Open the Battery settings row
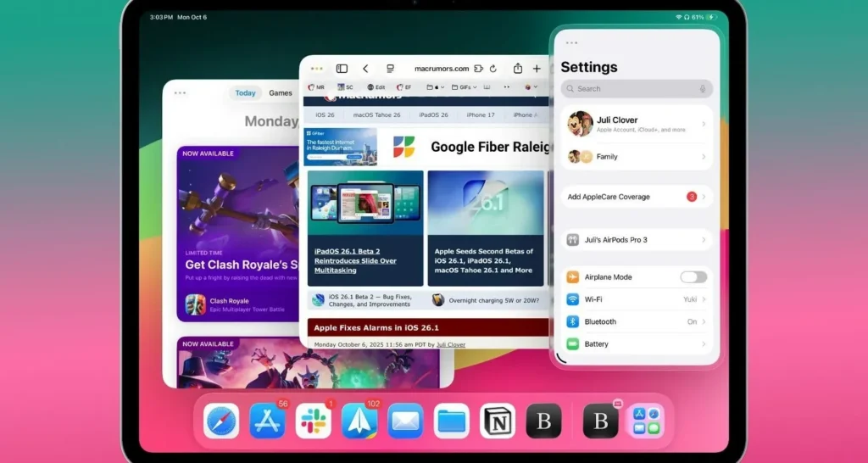 [x=637, y=344]
